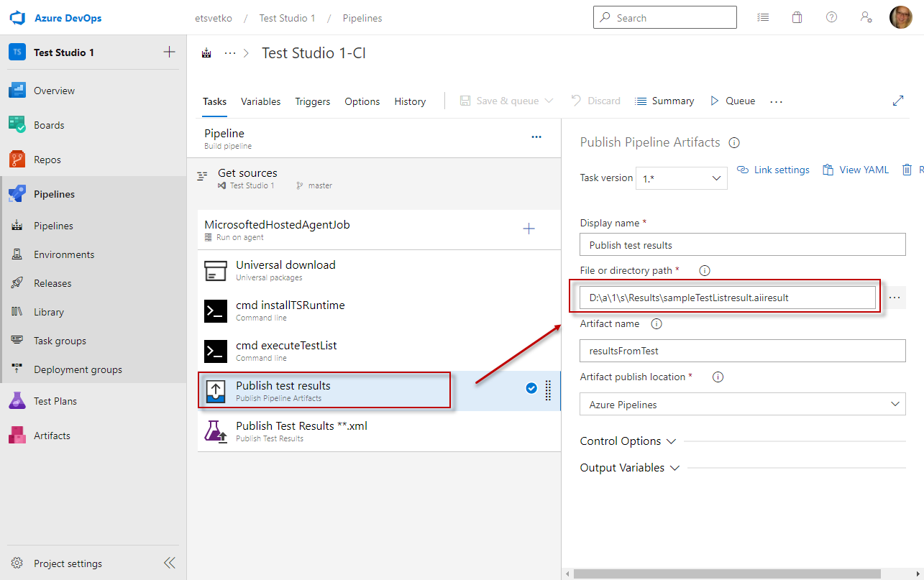The height and width of the screenshot is (580, 924).
Task: Open the Artifact publish location dropdown
Action: (743, 405)
